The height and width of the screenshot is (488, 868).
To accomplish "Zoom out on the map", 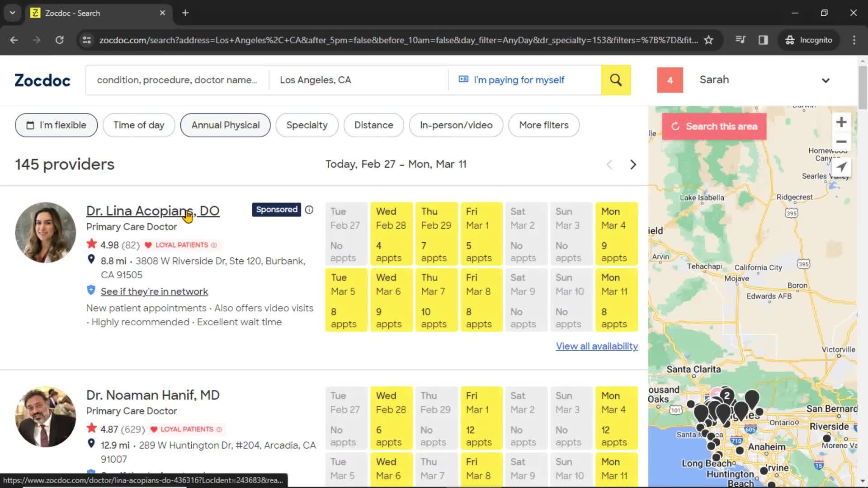I will tap(841, 141).
